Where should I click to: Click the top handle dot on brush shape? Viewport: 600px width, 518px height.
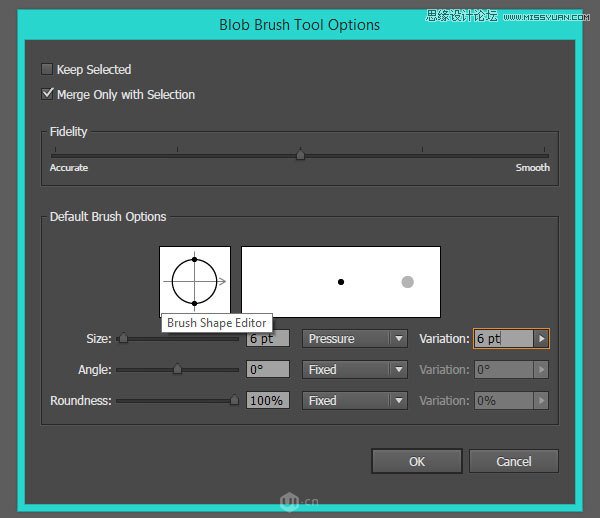click(x=194, y=260)
